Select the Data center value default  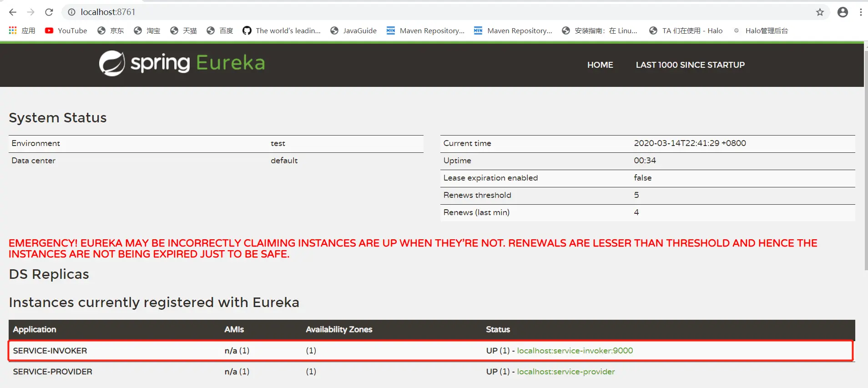pyautogui.click(x=284, y=161)
